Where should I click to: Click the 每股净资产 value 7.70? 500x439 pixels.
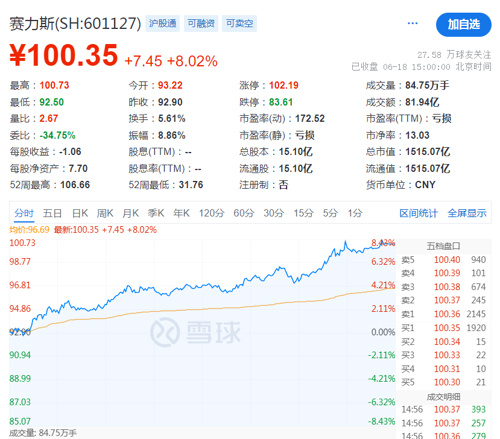pyautogui.click(x=78, y=168)
